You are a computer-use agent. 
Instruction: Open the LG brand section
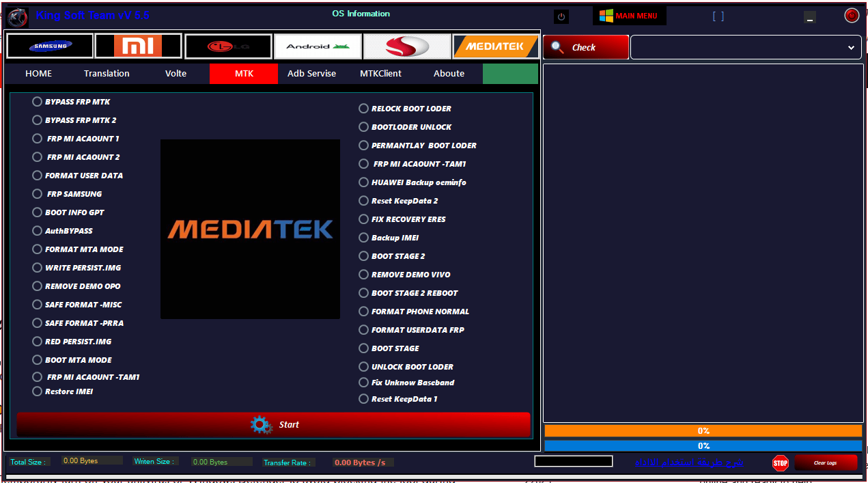[x=228, y=46]
